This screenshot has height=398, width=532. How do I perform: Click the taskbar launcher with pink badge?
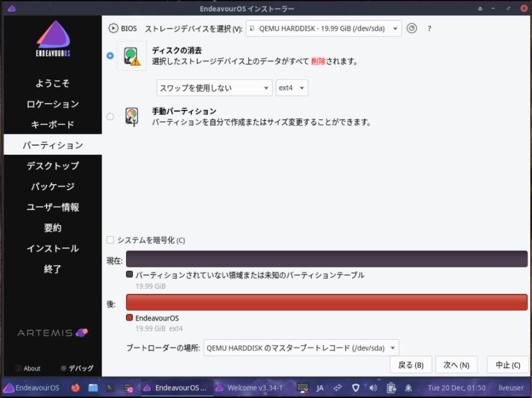click(129, 388)
